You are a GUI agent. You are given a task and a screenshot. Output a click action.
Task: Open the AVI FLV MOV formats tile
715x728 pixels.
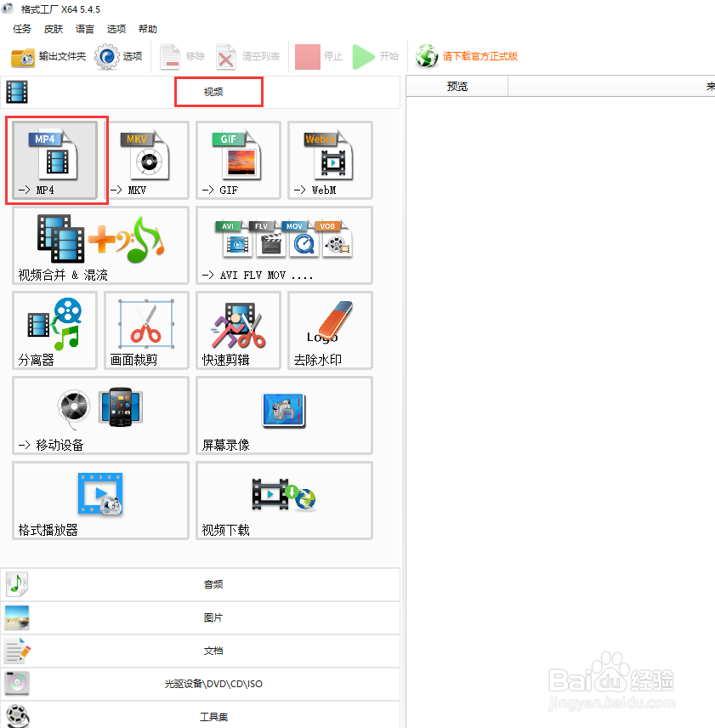click(x=285, y=245)
